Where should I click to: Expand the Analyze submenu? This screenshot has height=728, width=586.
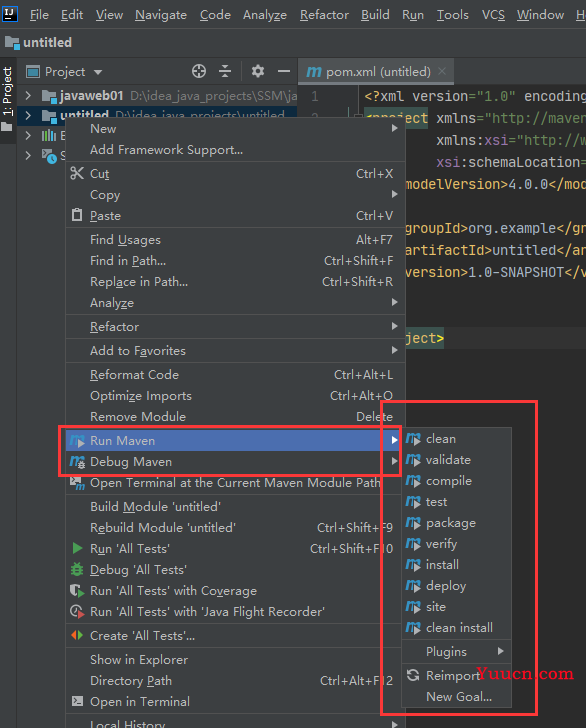394,302
